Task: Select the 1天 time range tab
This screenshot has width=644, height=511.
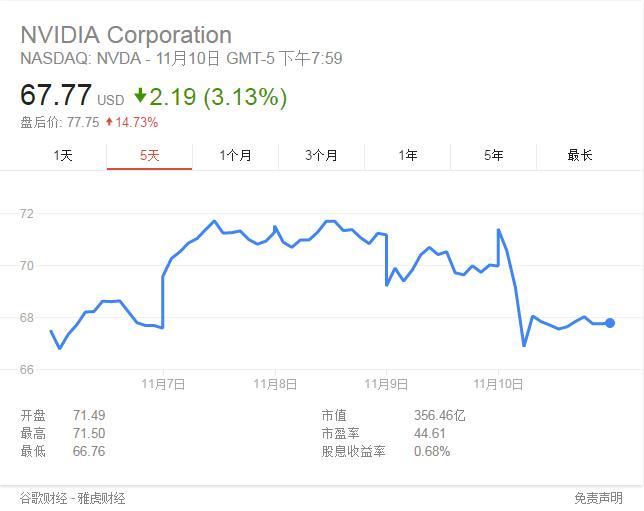Action: (63, 155)
